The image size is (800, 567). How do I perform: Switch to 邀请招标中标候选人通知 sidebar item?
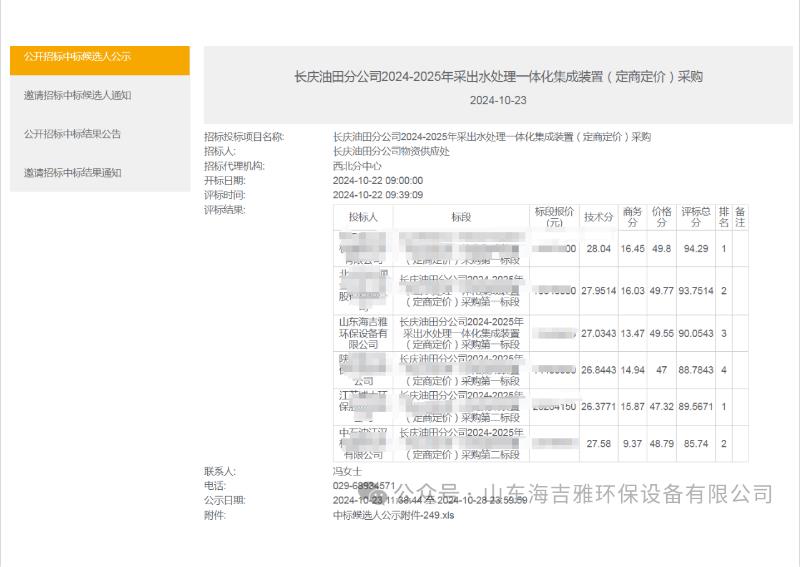point(78,96)
